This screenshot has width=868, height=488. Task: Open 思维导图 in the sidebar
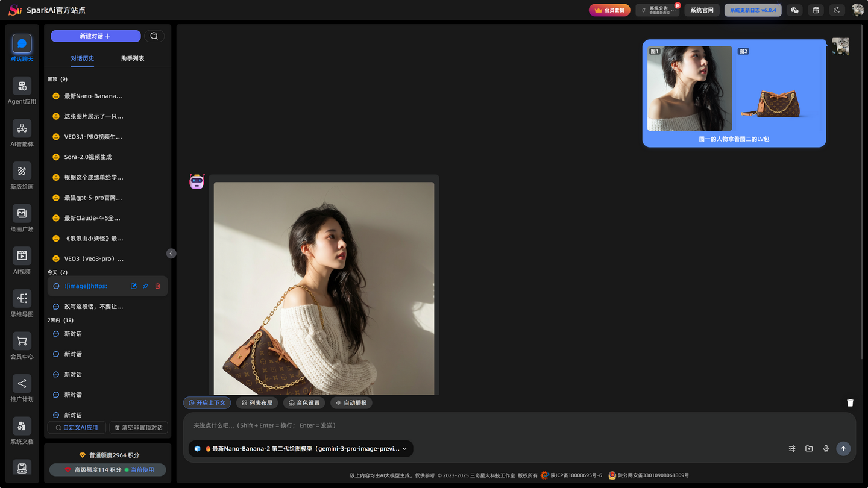22,304
